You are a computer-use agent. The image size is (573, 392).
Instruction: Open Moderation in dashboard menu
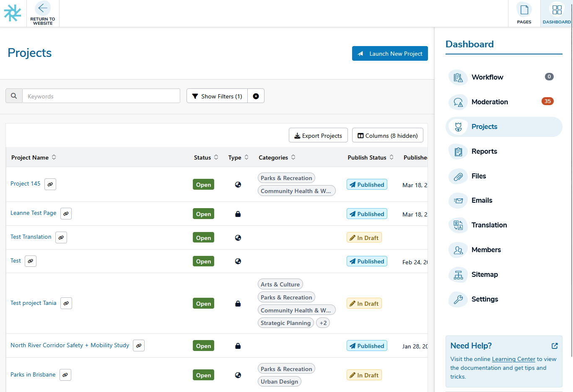click(x=490, y=102)
